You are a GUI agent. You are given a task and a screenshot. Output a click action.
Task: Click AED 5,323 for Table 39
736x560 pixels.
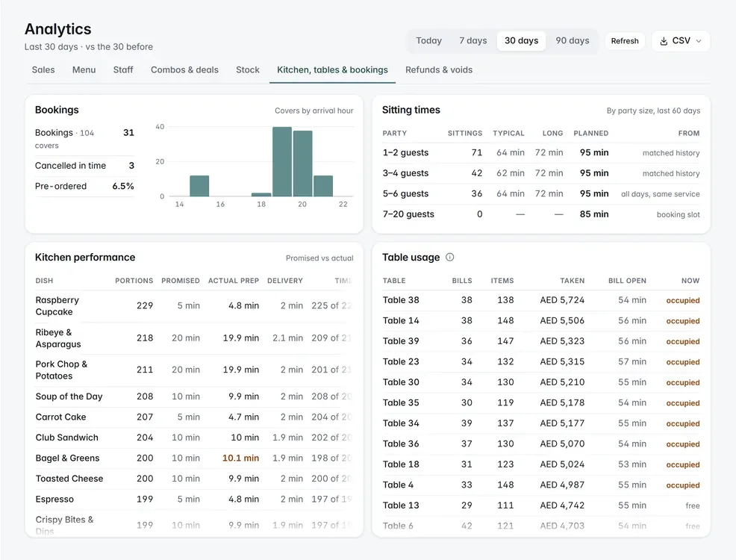point(562,341)
